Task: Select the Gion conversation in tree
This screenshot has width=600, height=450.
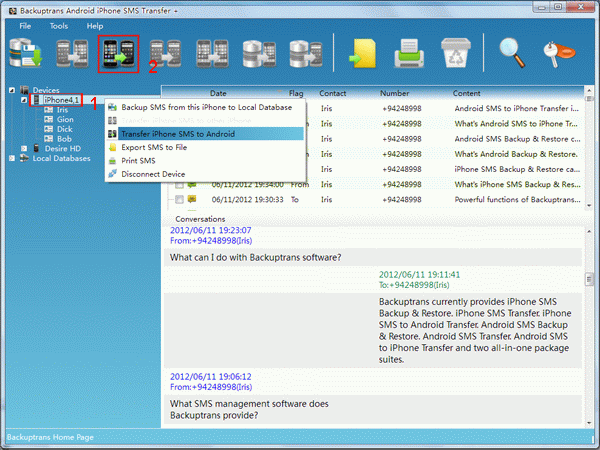Action: pos(65,119)
